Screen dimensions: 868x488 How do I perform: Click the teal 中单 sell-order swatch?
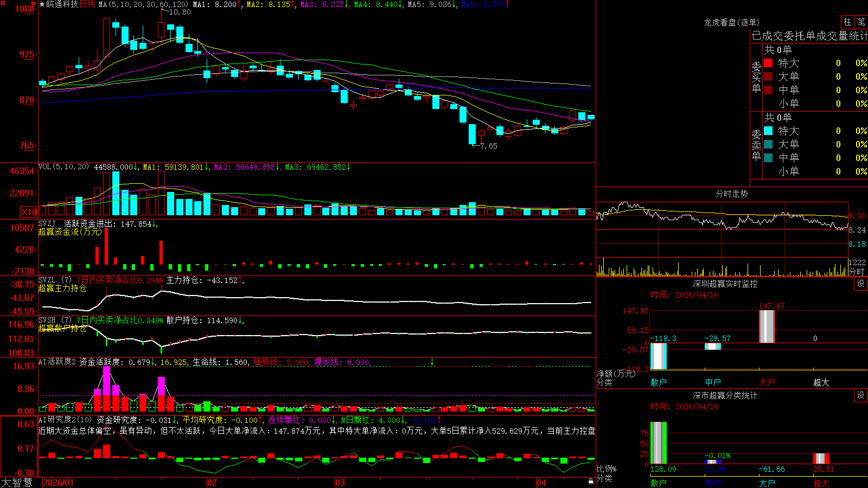[768, 158]
